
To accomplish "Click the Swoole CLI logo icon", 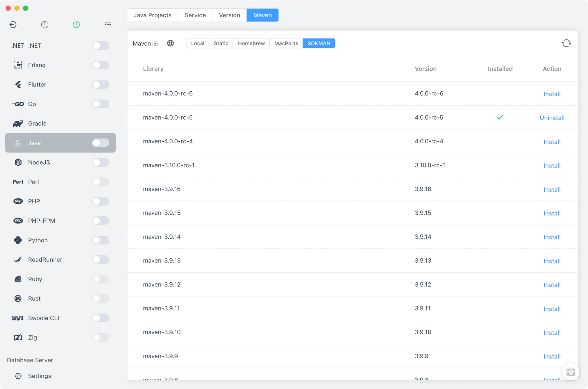I will [18, 318].
